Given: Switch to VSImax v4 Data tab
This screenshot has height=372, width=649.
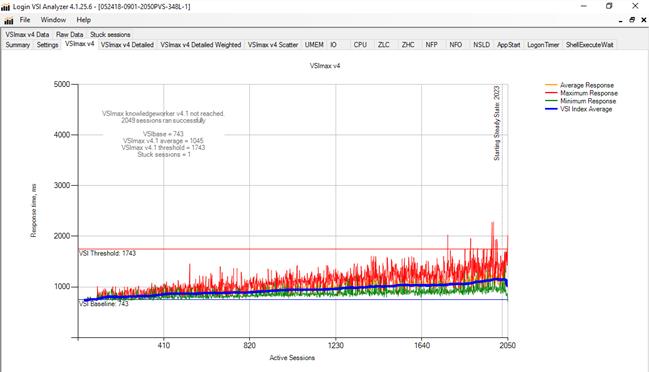Looking at the screenshot, I should click(27, 34).
